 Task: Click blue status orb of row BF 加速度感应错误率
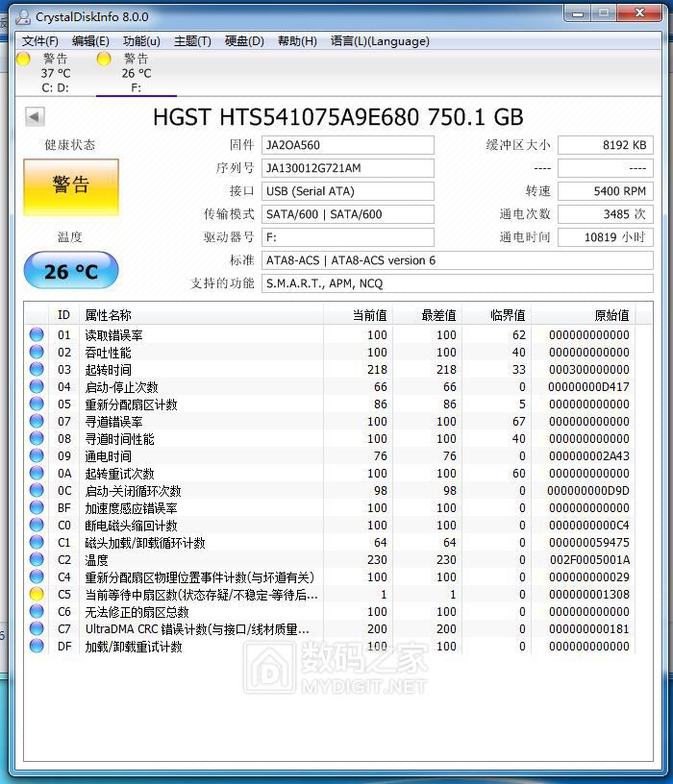37,507
